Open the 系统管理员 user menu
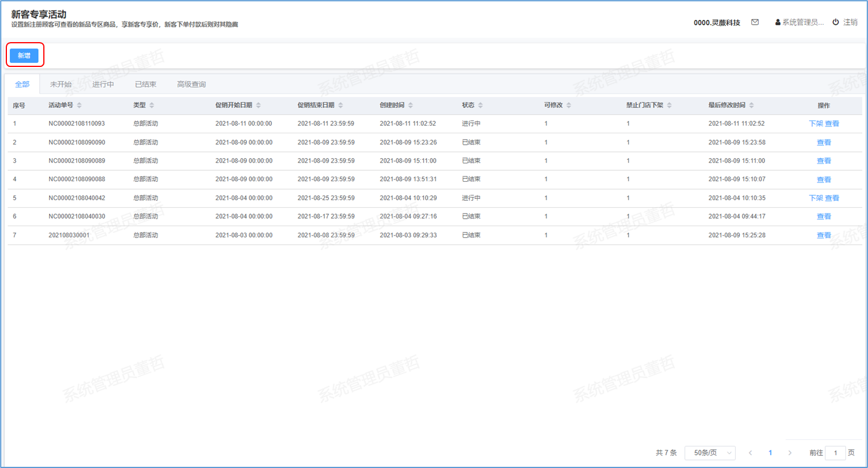The image size is (868, 468). click(799, 23)
